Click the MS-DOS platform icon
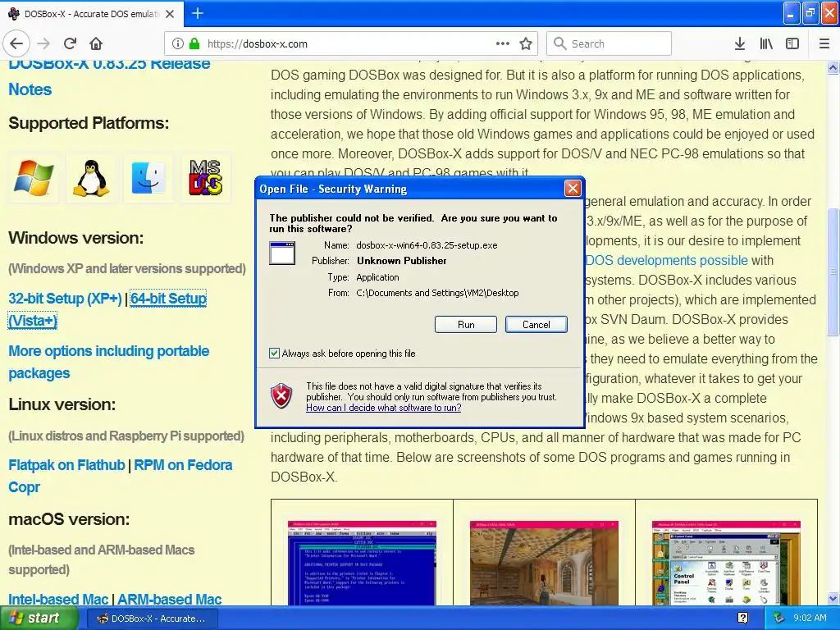The image size is (840, 630). (x=206, y=178)
